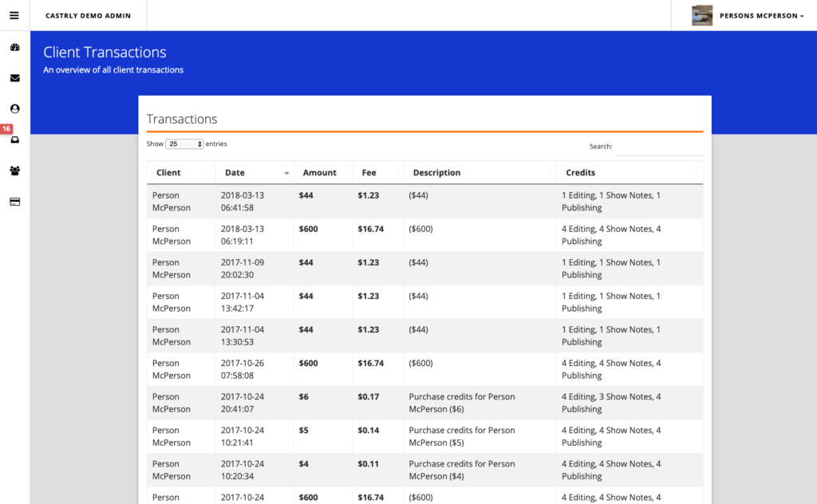Click the Castrly Demo Admin title link

tap(88, 16)
